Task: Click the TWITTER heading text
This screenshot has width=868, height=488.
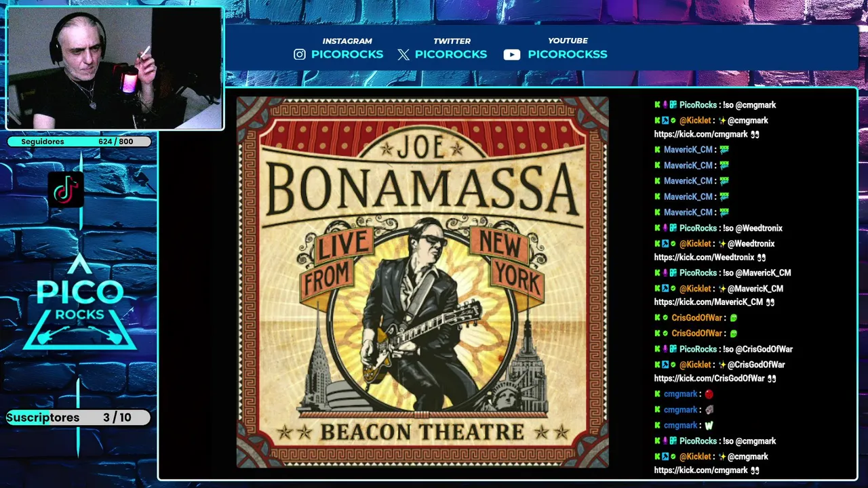Action: [452, 41]
